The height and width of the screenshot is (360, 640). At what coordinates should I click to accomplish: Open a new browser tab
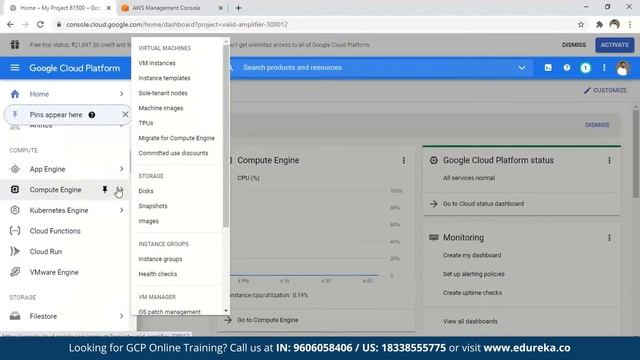pyautogui.click(x=238, y=8)
